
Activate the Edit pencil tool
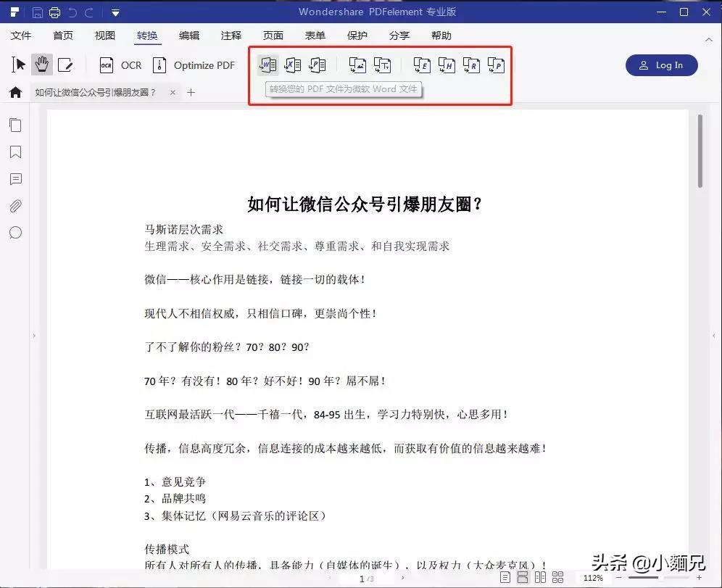point(67,65)
